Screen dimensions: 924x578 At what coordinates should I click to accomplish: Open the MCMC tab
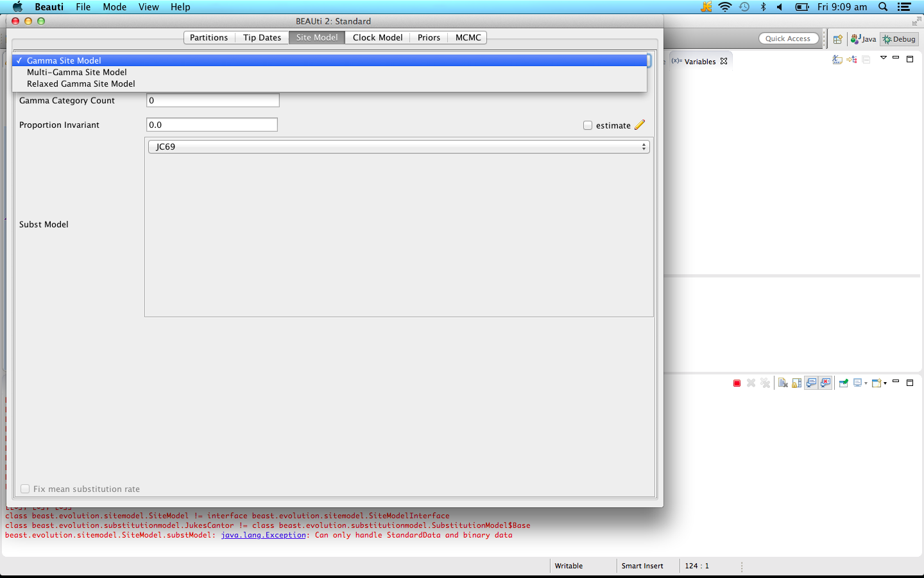pyautogui.click(x=468, y=38)
